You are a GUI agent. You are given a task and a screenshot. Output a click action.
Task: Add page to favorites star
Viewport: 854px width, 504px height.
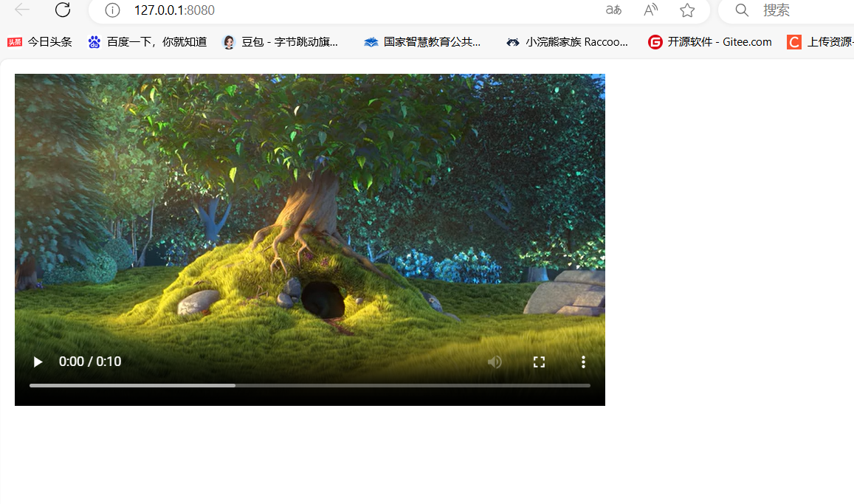point(687,10)
